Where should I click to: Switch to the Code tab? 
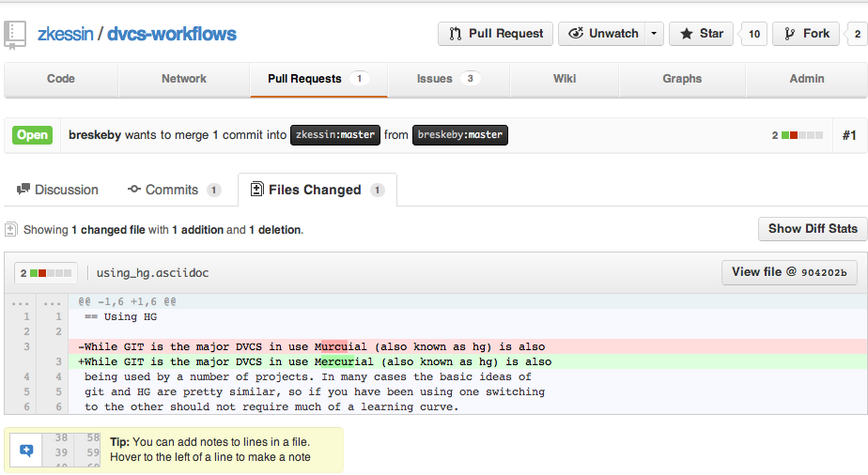point(61,79)
